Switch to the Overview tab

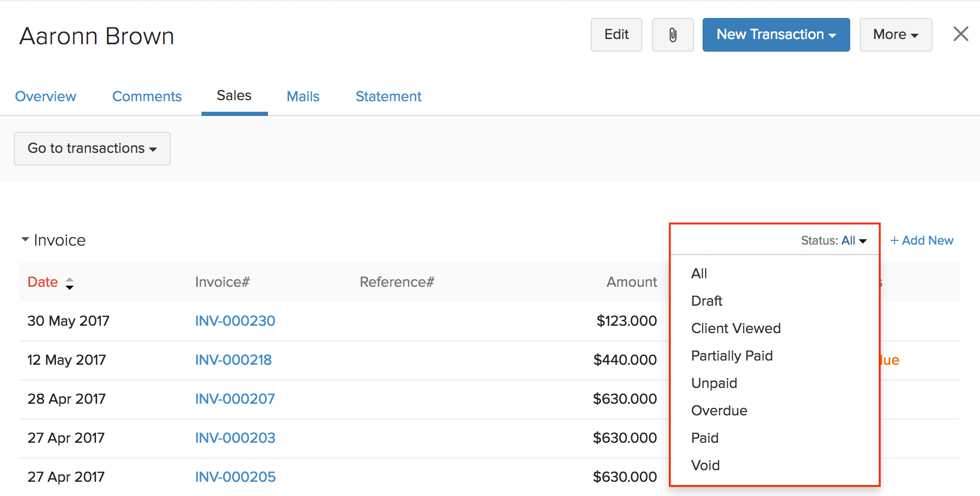click(x=45, y=96)
